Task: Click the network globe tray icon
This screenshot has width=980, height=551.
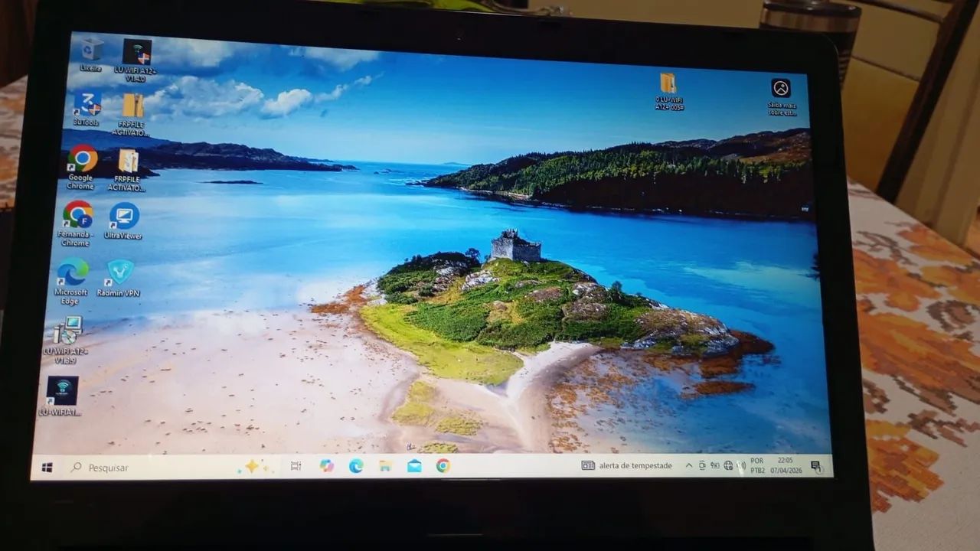Action: 727,465
